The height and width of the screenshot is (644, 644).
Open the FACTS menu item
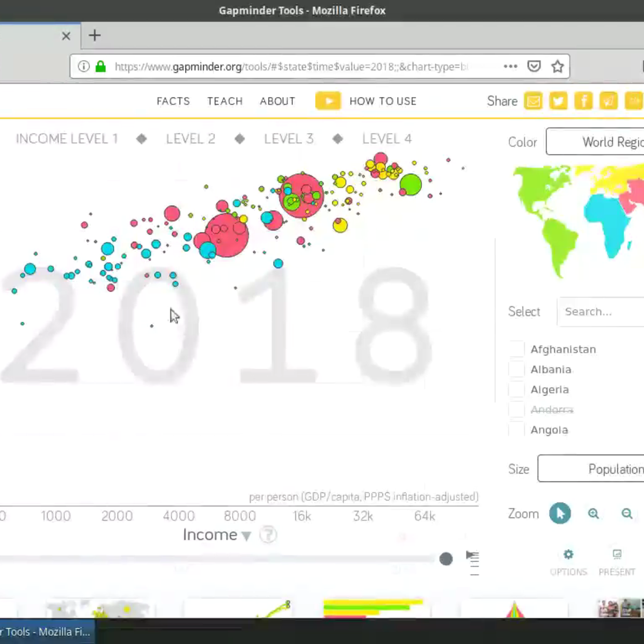point(173,101)
